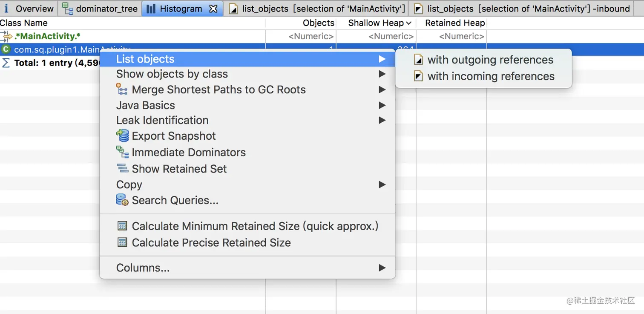This screenshot has height=314, width=644.
Task: Click the calculator icon for Precise Retained Size
Action: [x=122, y=242]
